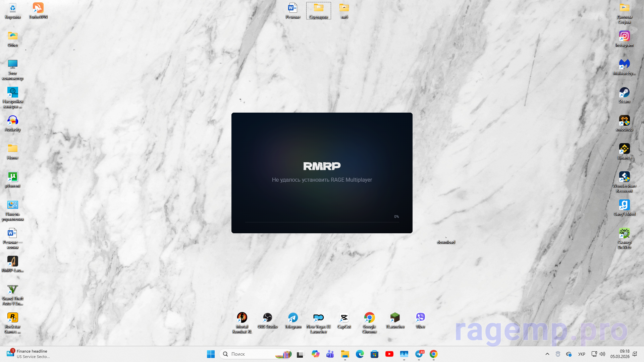Open the Telegram desktop shortcut
This screenshot has width=644, height=362.
coord(293,318)
